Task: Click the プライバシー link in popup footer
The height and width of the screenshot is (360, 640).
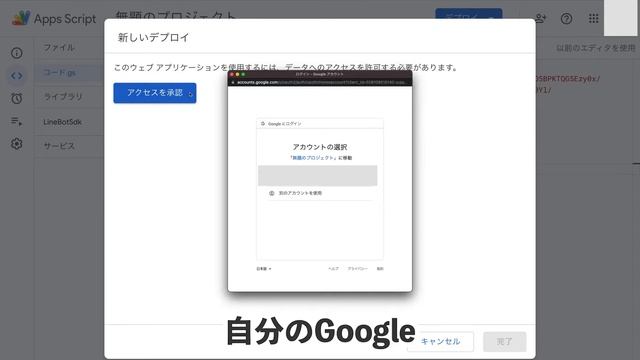Action: pyautogui.click(x=358, y=269)
